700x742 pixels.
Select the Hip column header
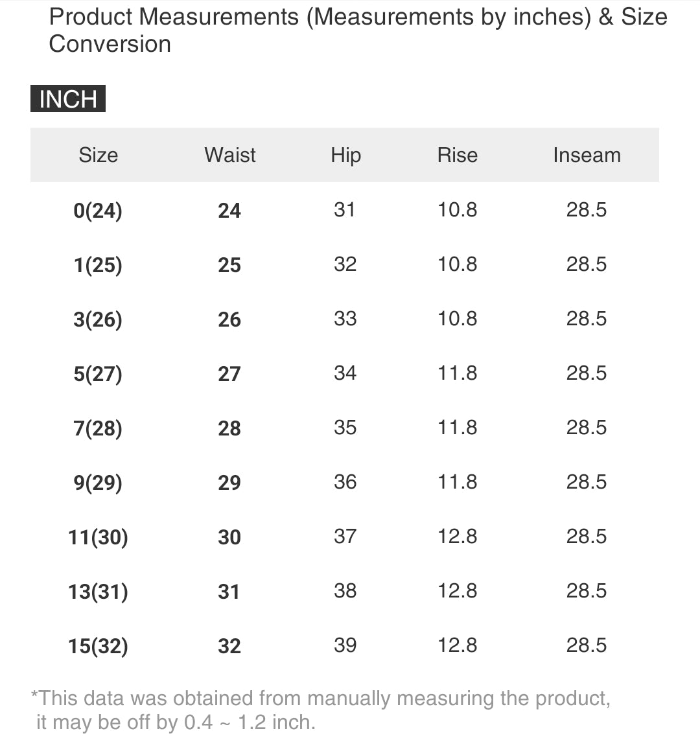tap(345, 155)
